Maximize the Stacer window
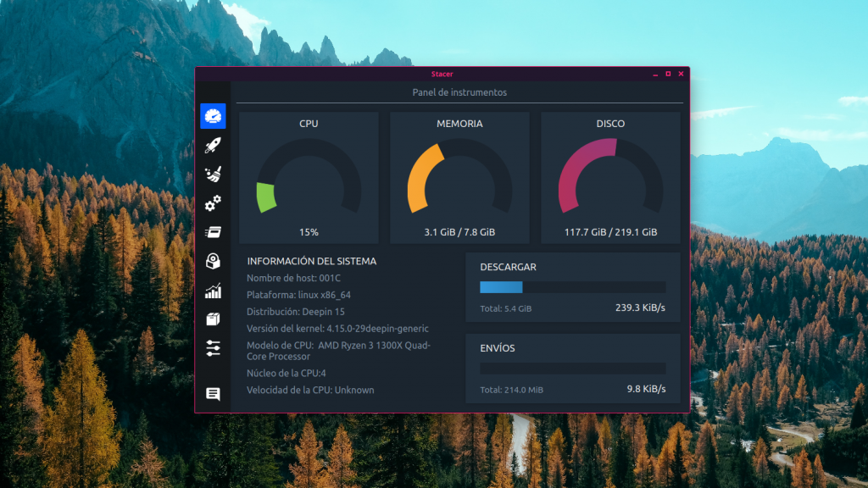The height and width of the screenshot is (488, 868). click(668, 75)
